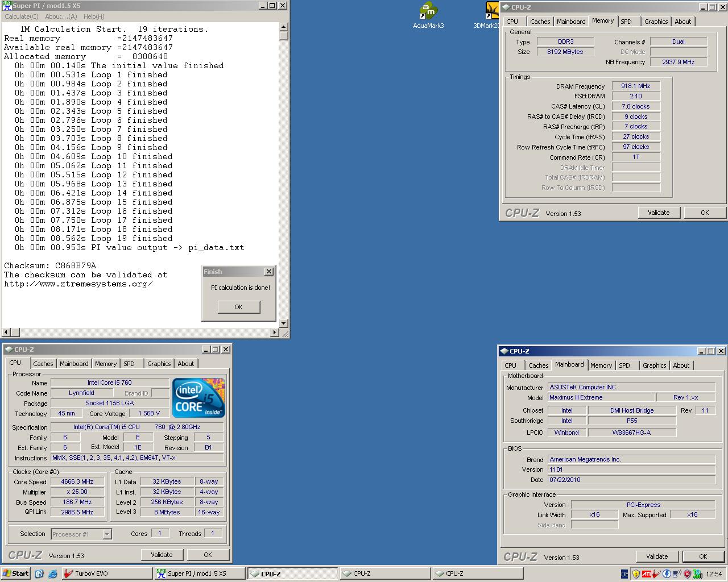Screen dimensions: 728x582
Task: Click the Checksum: C868B79A line
Action: (50, 265)
